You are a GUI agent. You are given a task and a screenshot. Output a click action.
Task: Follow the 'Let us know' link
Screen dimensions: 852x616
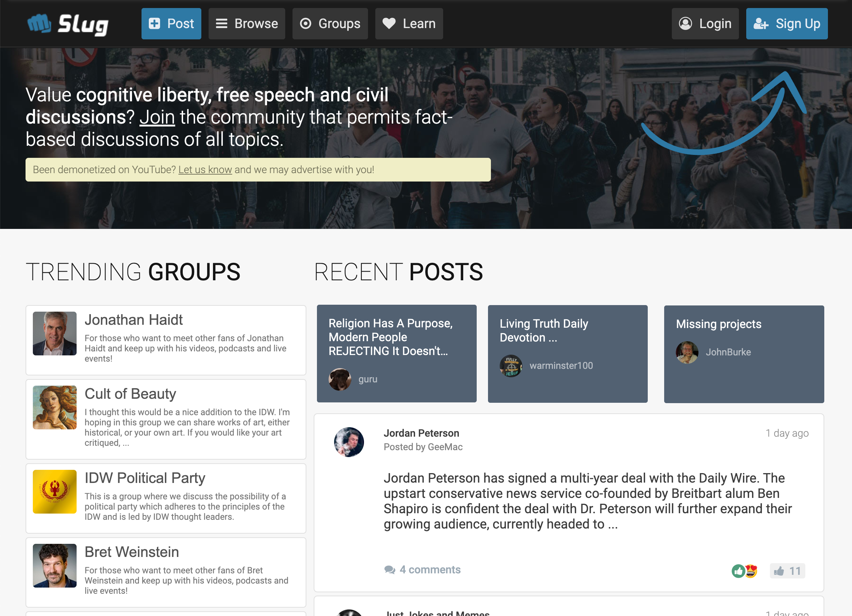coord(205,169)
